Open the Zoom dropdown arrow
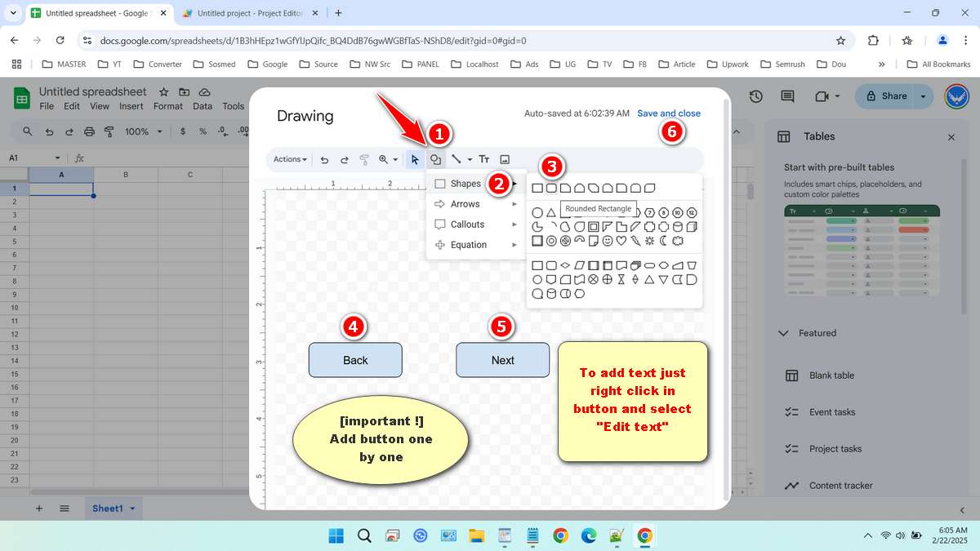The image size is (980, 551). (395, 159)
